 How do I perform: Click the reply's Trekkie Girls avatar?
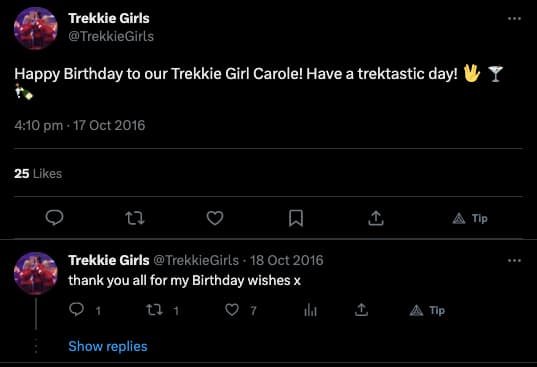coord(36,274)
